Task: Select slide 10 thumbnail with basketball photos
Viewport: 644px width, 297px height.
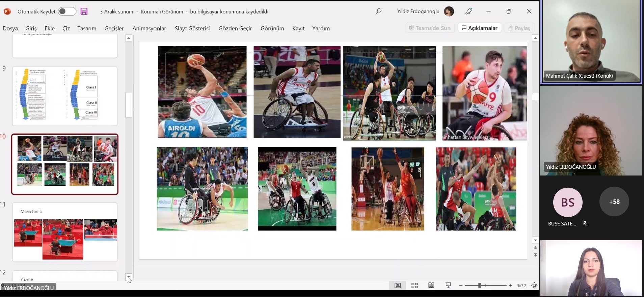Action: tap(65, 164)
